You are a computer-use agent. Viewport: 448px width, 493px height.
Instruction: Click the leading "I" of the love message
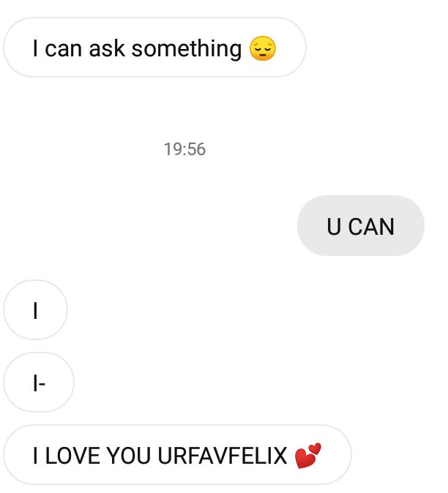[x=36, y=456]
